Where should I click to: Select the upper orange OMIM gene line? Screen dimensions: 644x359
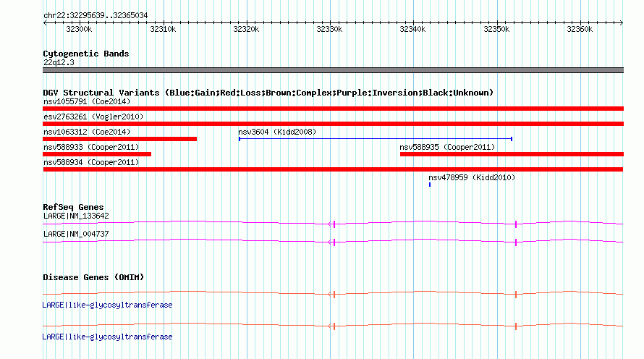[333, 294]
